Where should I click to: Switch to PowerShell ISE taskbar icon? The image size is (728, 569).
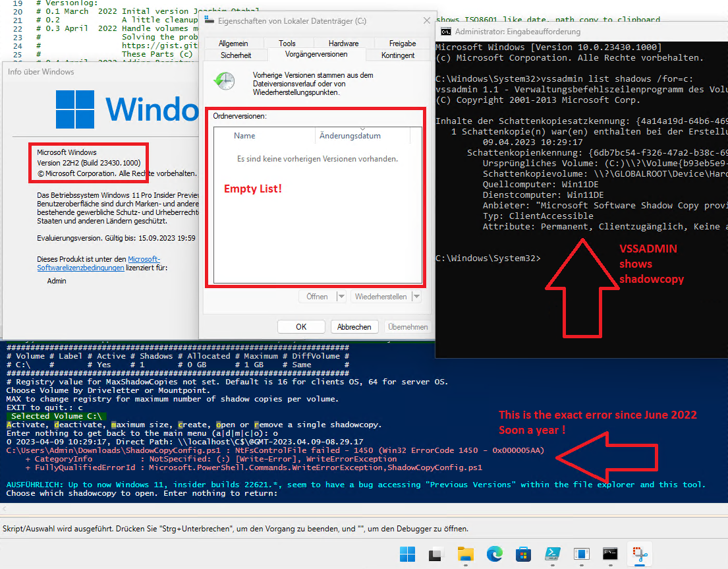point(553,554)
